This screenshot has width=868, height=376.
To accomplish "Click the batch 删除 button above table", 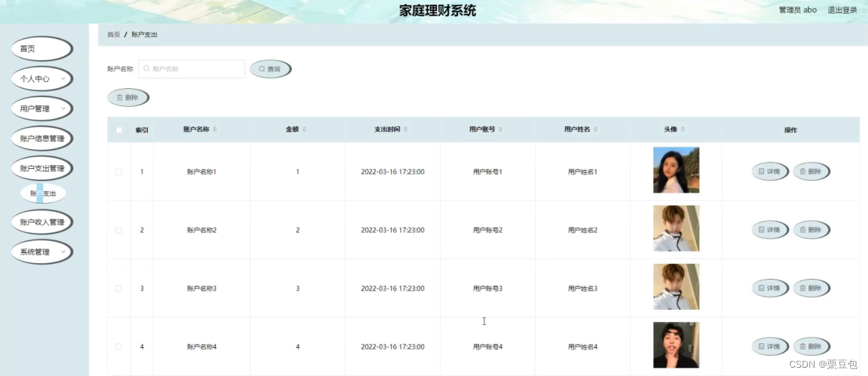I will tap(128, 98).
